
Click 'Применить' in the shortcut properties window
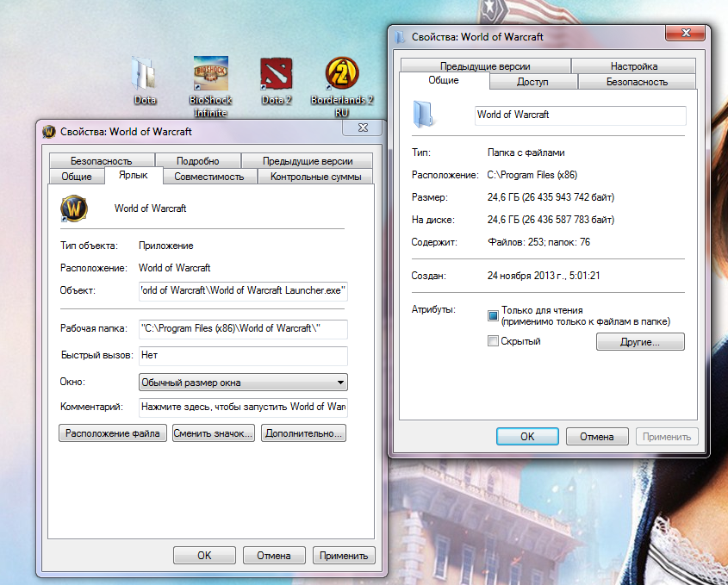pos(344,556)
